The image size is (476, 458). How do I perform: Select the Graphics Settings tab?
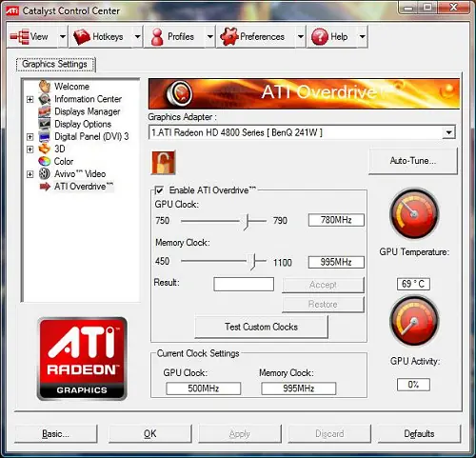tap(55, 64)
